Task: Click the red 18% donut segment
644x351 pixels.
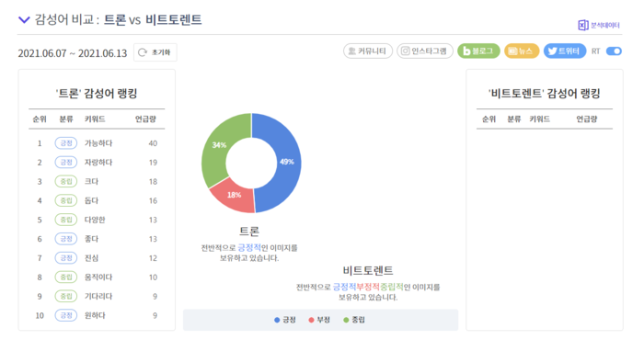Action: point(234,196)
